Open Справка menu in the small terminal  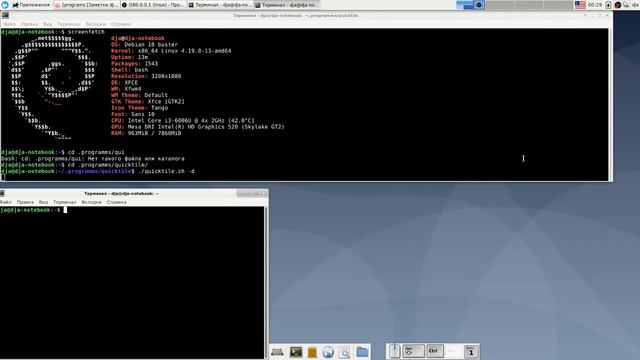[x=116, y=202]
